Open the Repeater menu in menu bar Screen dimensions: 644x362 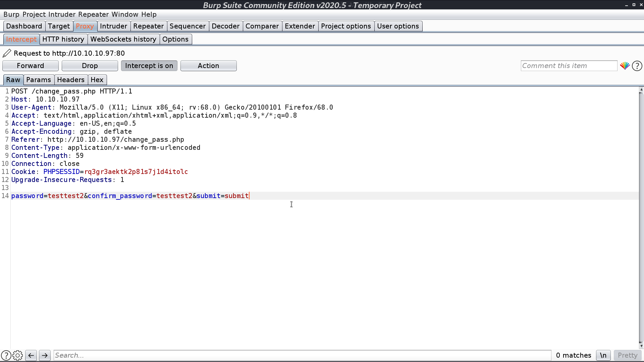93,14
